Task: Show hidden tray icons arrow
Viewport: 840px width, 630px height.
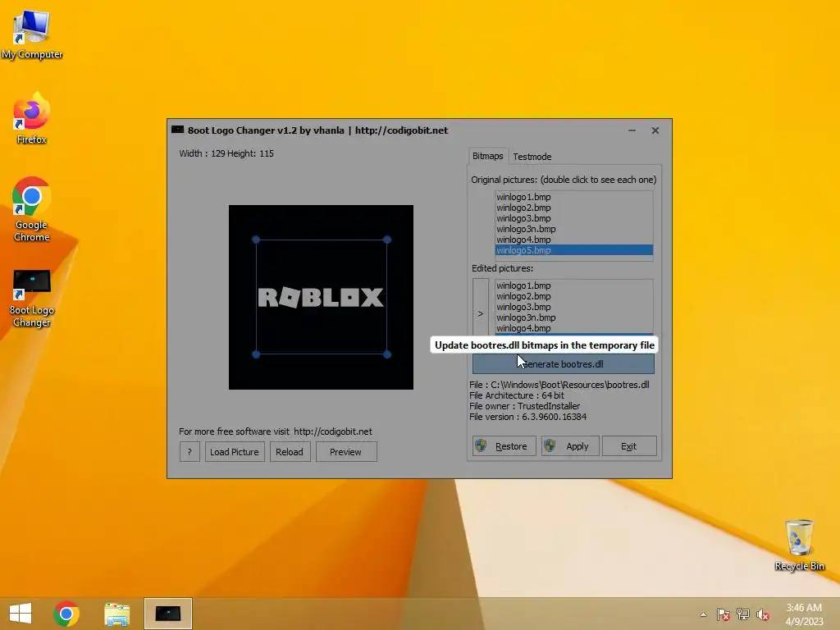Action: [x=703, y=614]
